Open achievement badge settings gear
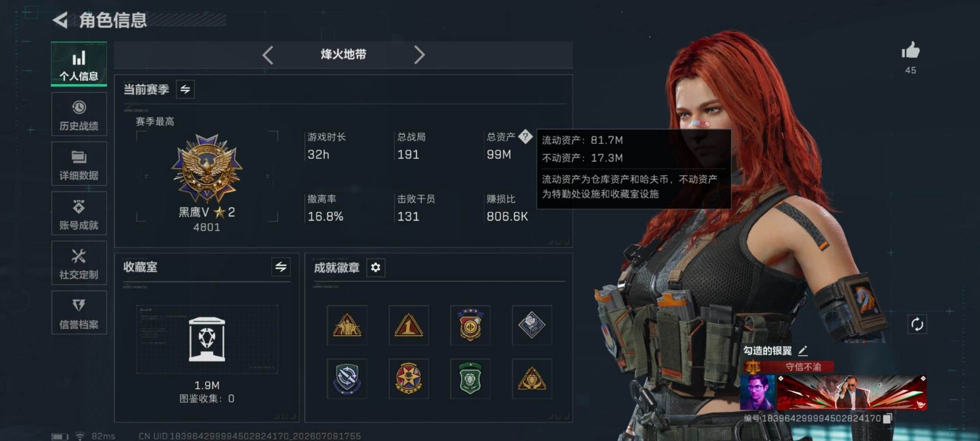The image size is (980, 441). point(375,267)
